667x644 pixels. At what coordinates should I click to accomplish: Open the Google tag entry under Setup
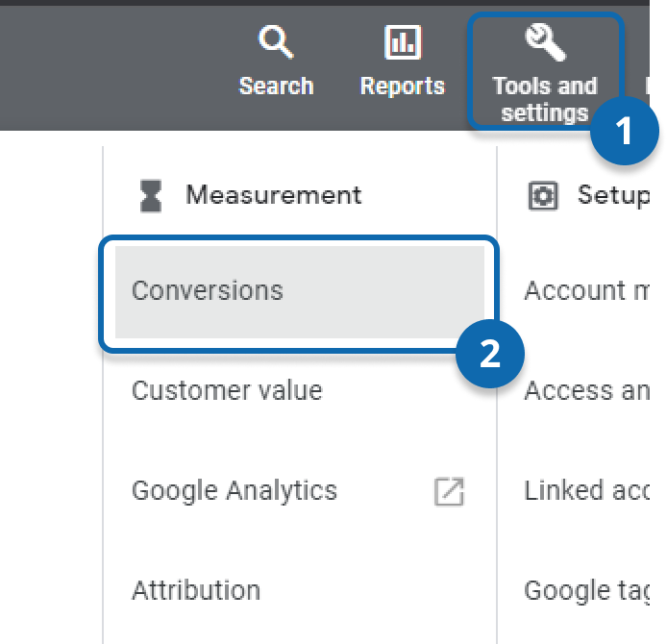pos(586,590)
